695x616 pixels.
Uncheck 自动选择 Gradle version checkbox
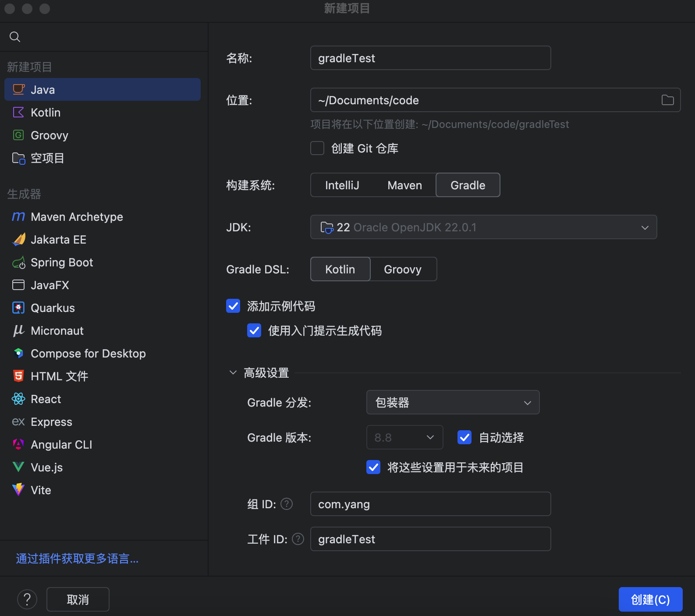click(465, 437)
